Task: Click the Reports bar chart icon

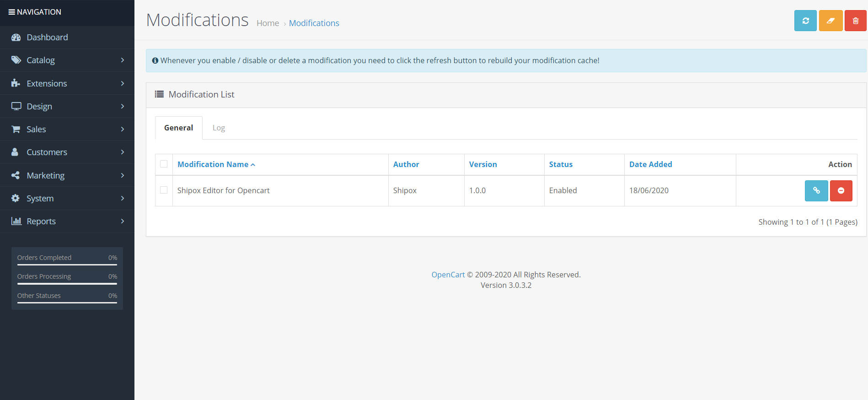Action: click(x=16, y=221)
